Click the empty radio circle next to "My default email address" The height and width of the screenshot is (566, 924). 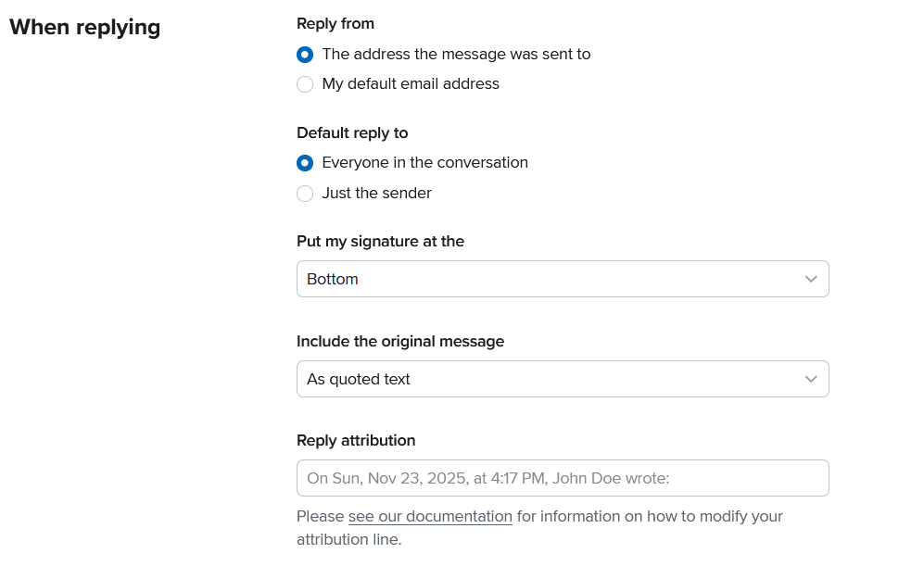pos(305,84)
